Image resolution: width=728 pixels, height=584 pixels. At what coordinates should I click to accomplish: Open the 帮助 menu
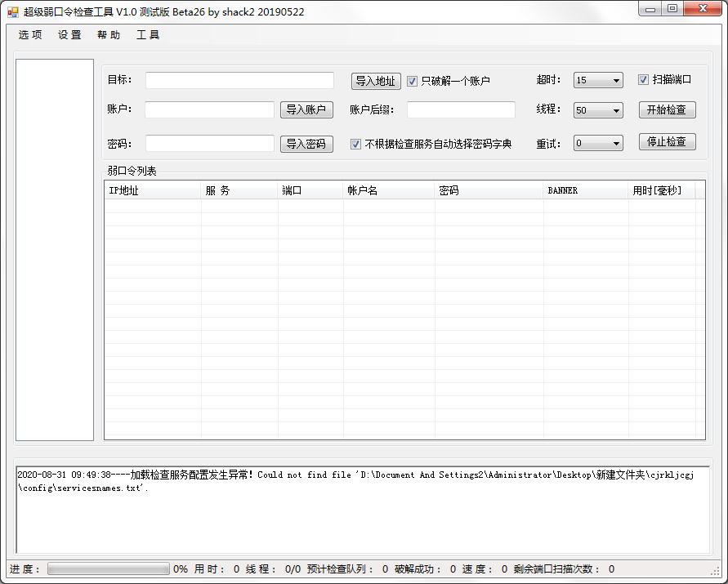[109, 35]
